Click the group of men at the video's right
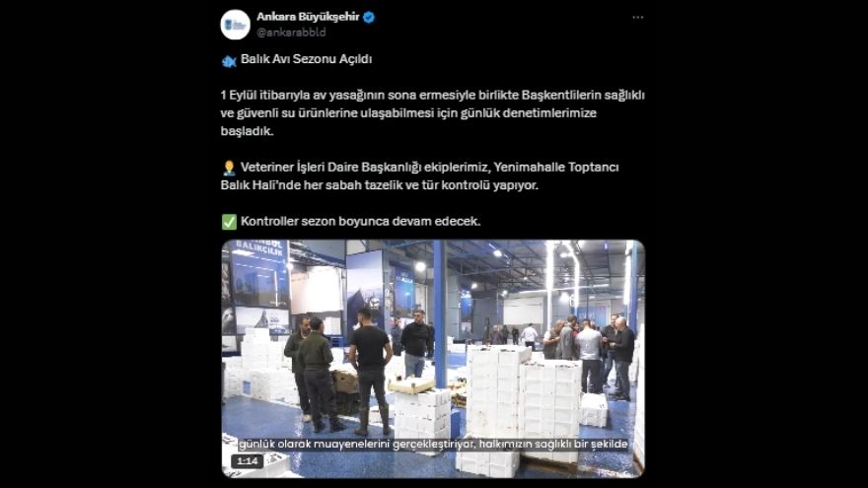 [589, 355]
